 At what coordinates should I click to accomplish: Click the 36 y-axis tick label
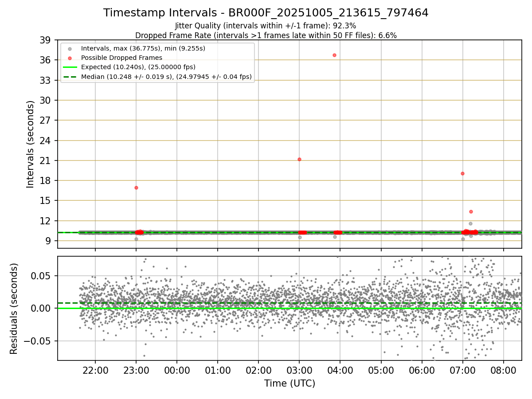(x=45, y=60)
